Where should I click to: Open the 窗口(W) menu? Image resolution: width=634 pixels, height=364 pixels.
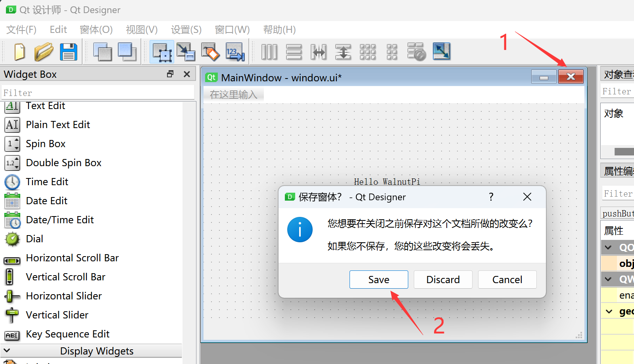(232, 30)
